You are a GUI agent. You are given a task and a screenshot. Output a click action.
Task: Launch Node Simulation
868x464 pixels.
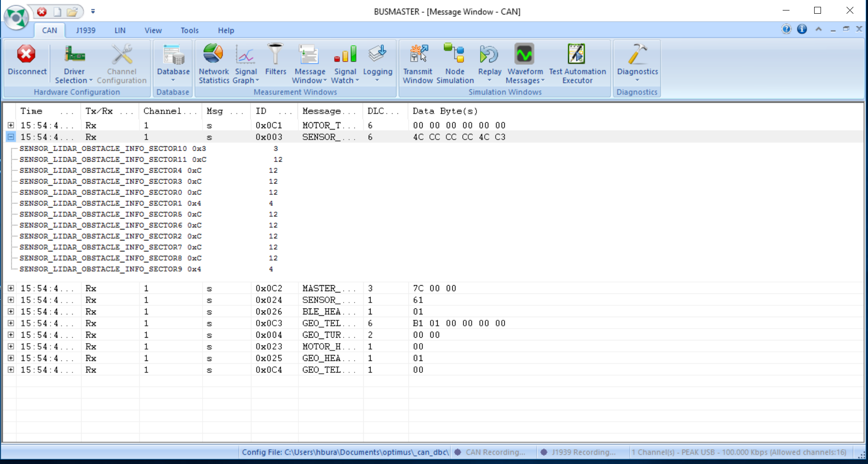point(455,63)
